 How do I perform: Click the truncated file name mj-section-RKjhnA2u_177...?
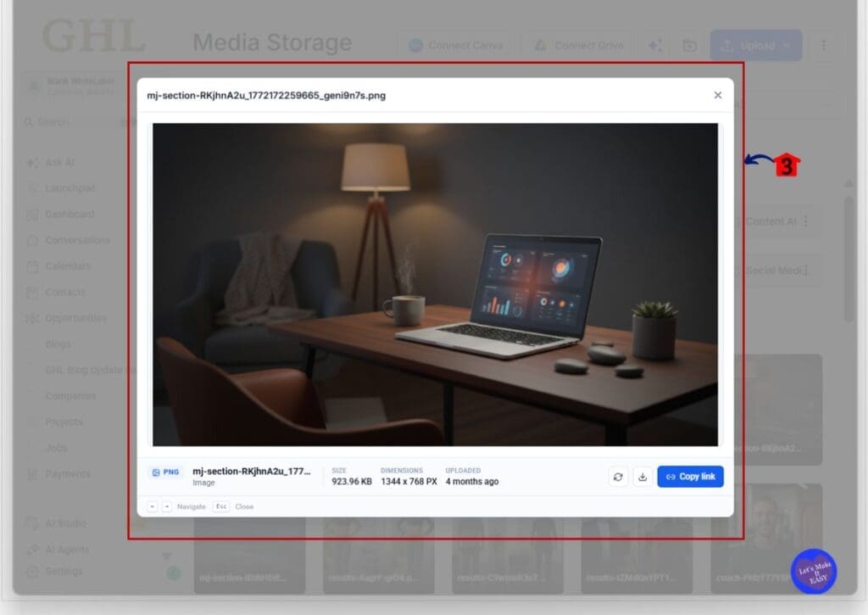pos(251,471)
